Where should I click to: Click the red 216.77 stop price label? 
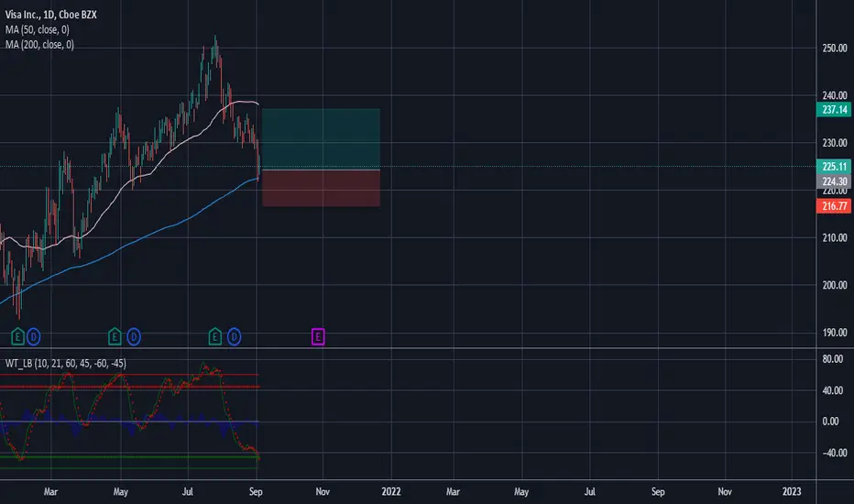[x=834, y=206]
